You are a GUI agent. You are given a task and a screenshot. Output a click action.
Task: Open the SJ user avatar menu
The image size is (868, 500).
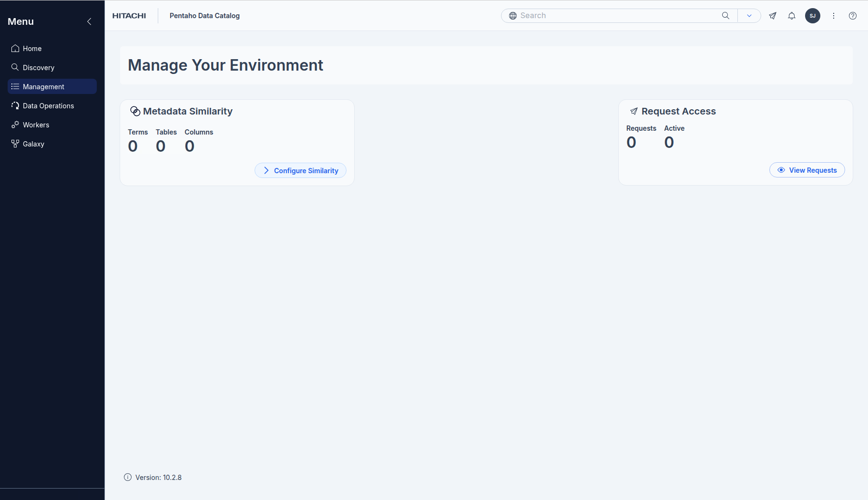(813, 16)
